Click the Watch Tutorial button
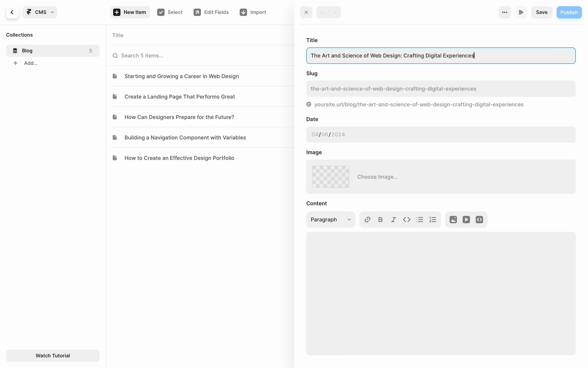This screenshot has height=368, width=588. 53,356
